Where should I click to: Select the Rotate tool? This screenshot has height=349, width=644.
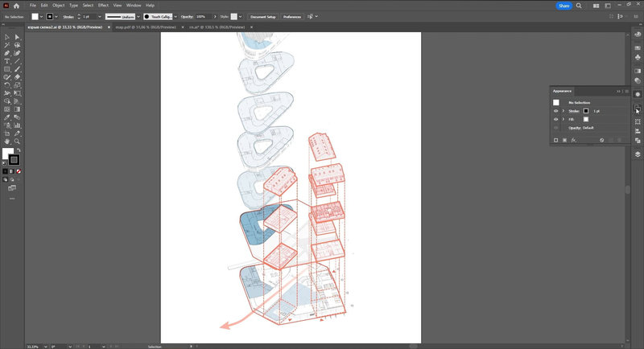click(x=7, y=85)
